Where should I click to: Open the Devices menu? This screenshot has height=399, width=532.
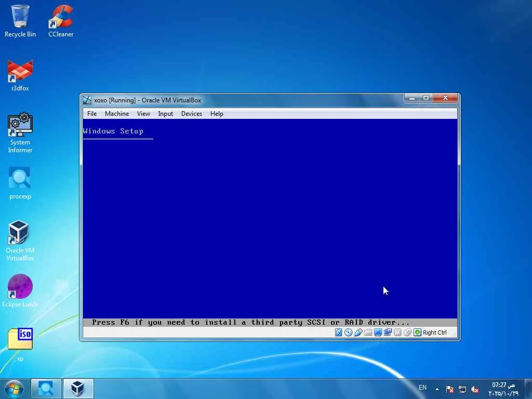[191, 114]
